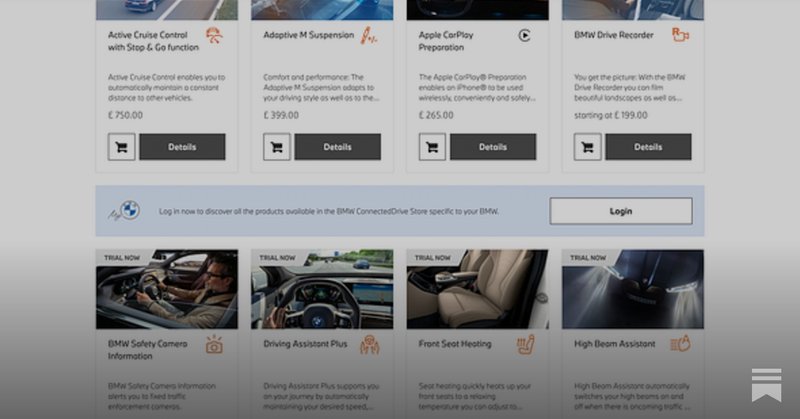Viewport: 800px width, 419px height.
Task: Click the Login button
Action: [621, 211]
